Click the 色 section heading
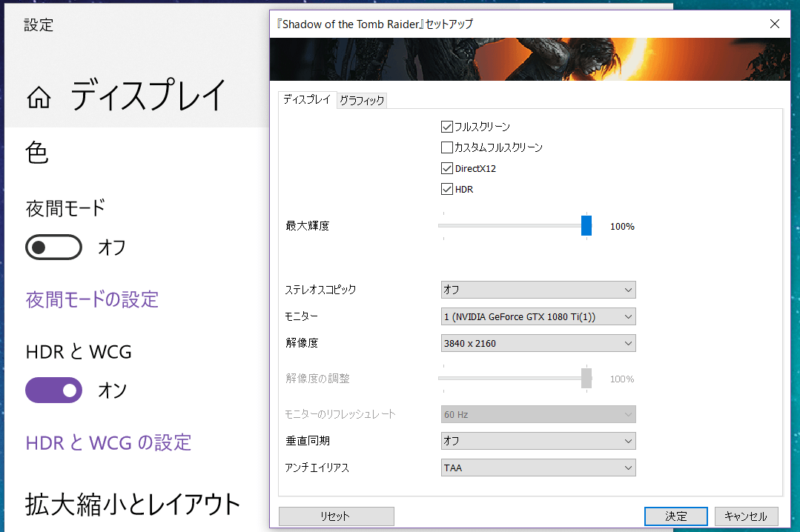800x532 pixels. coord(37,153)
